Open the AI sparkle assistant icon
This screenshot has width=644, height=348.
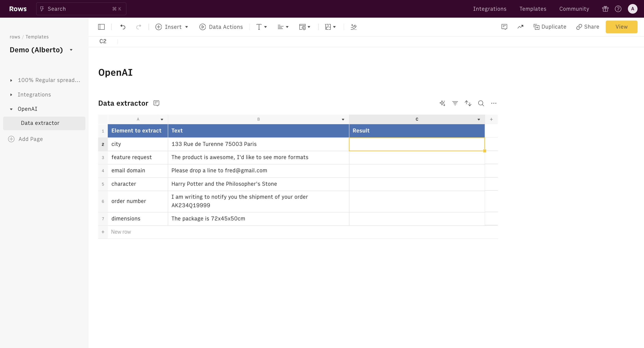(442, 103)
